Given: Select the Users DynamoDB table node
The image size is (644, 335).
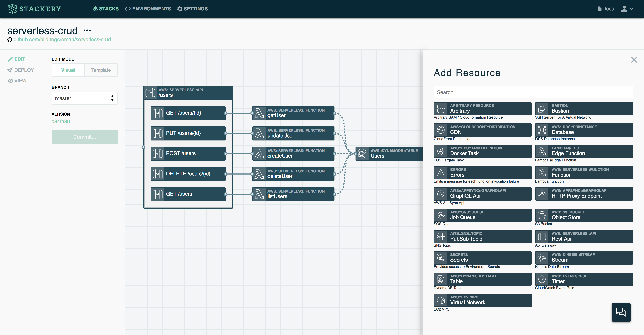Looking at the screenshot, I should click(x=389, y=153).
